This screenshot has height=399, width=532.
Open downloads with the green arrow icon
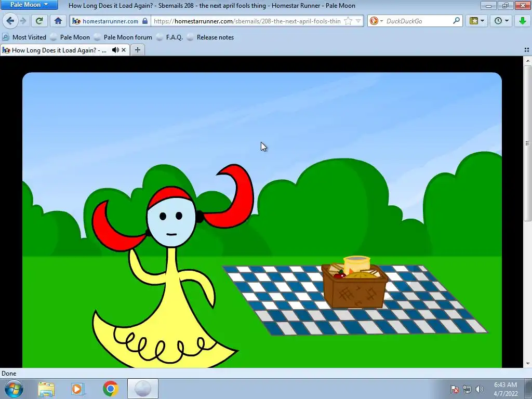coord(523,21)
